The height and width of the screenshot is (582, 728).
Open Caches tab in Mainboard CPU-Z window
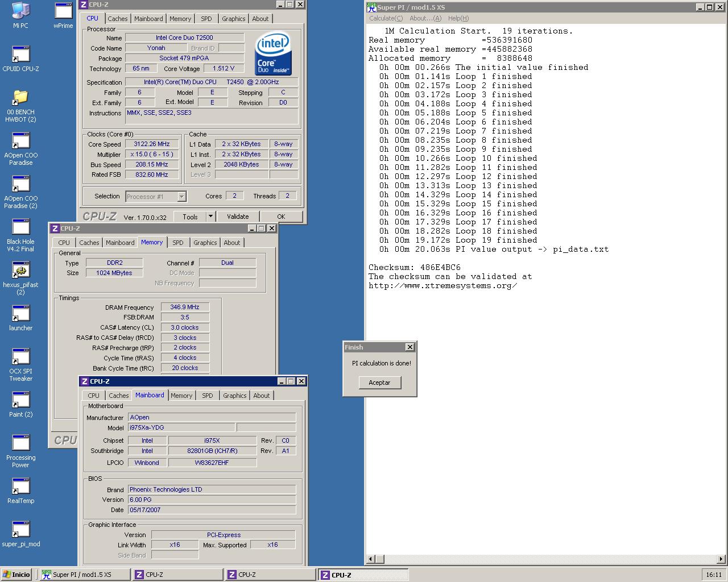click(118, 396)
